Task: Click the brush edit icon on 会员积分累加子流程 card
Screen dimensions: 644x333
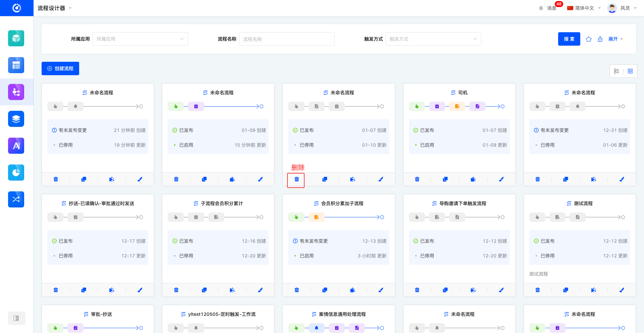Action: [x=381, y=290]
